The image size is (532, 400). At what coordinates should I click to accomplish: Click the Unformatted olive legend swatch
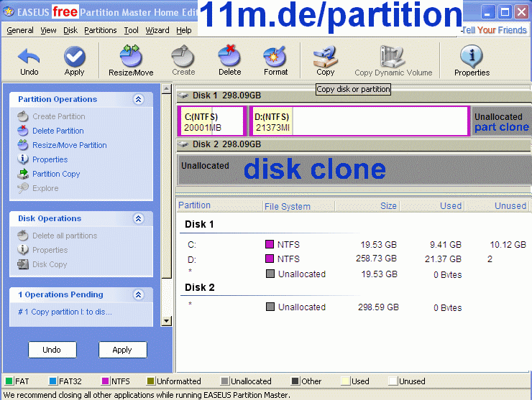pos(151,381)
